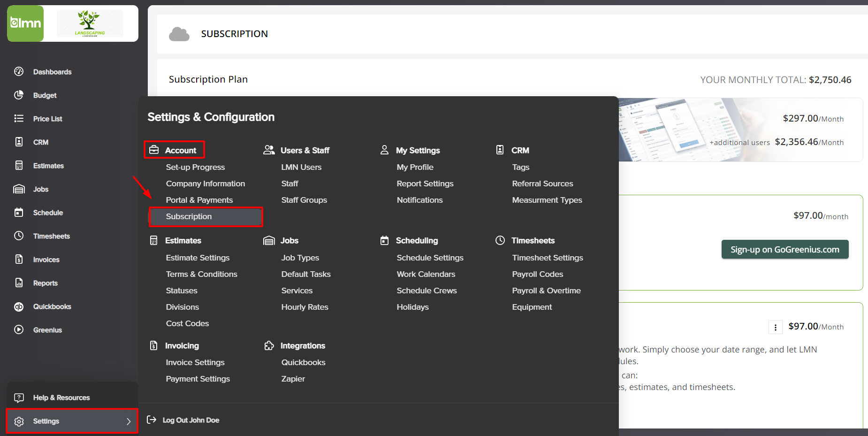Open Payroll & Overtime settings

click(x=546, y=291)
